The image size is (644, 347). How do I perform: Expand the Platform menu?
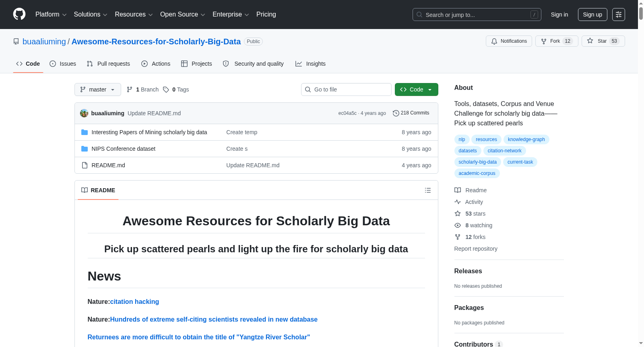point(51,15)
